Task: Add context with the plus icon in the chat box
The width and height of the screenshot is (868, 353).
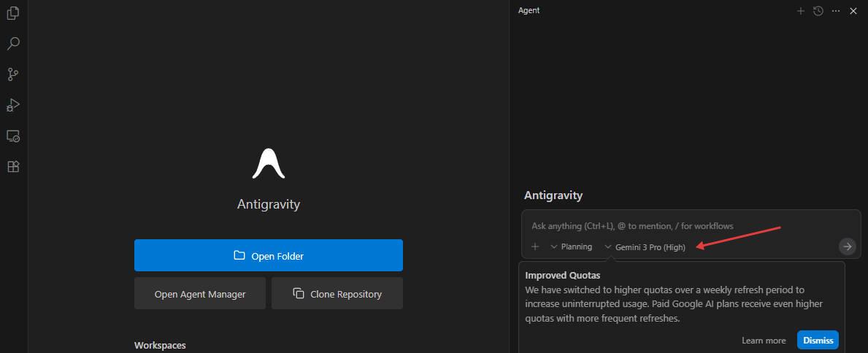Action: click(535, 247)
